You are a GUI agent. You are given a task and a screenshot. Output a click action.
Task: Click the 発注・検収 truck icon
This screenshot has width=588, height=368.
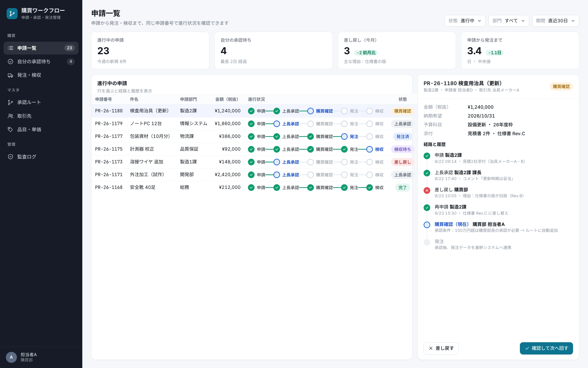[10, 75]
